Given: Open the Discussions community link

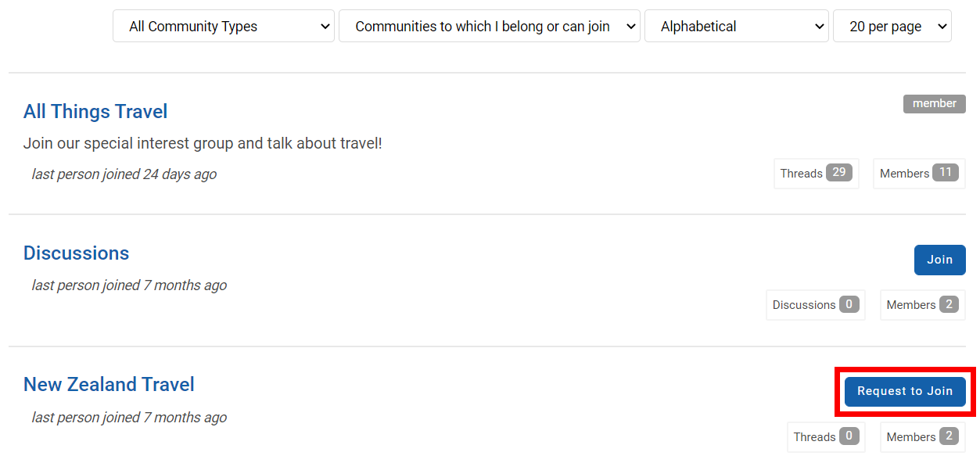Looking at the screenshot, I should [76, 253].
